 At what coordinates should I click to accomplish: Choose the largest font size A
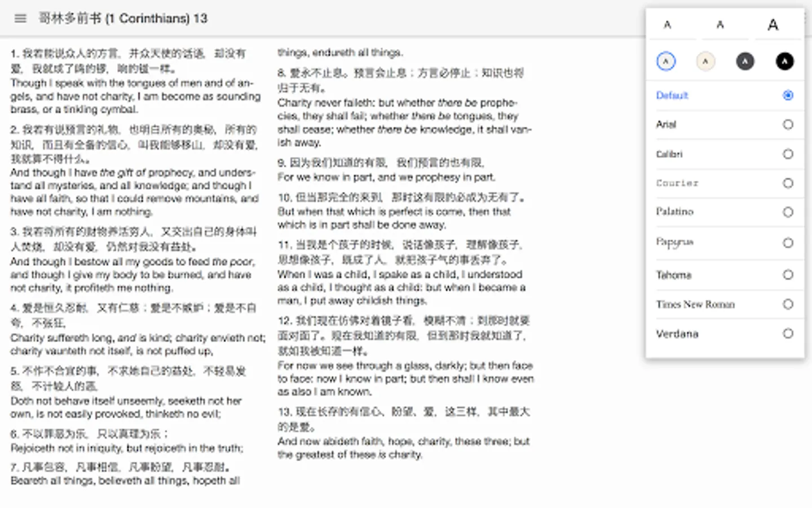click(773, 25)
